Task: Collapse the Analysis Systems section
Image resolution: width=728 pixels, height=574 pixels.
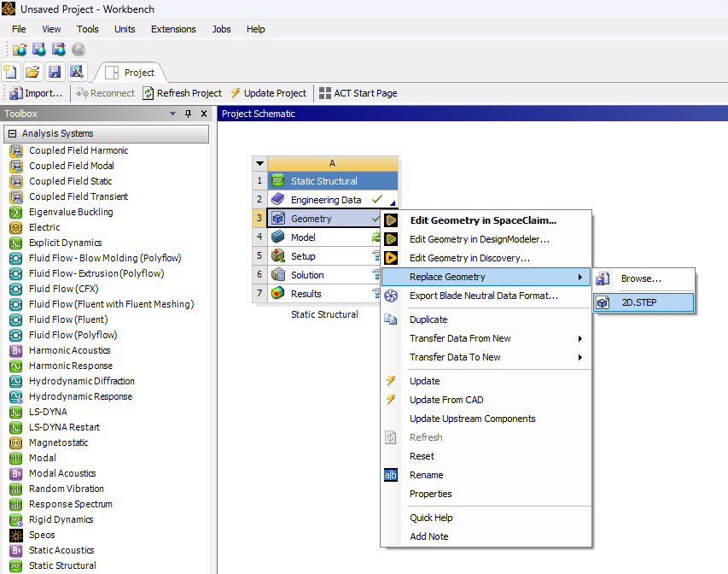Action: [x=12, y=133]
